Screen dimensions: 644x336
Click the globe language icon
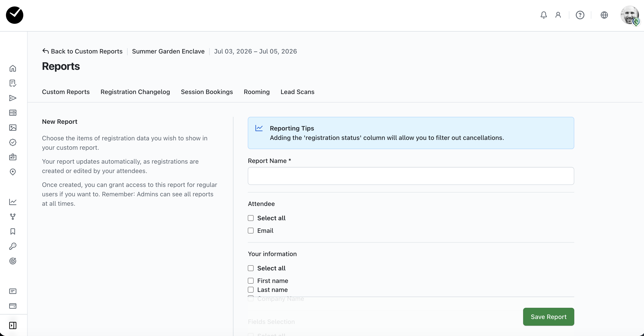[x=604, y=15]
